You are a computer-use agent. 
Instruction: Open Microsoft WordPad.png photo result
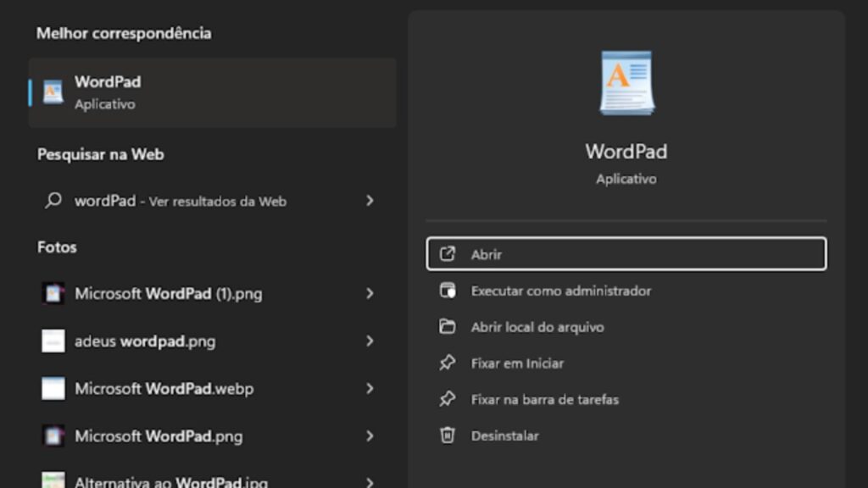(213, 436)
